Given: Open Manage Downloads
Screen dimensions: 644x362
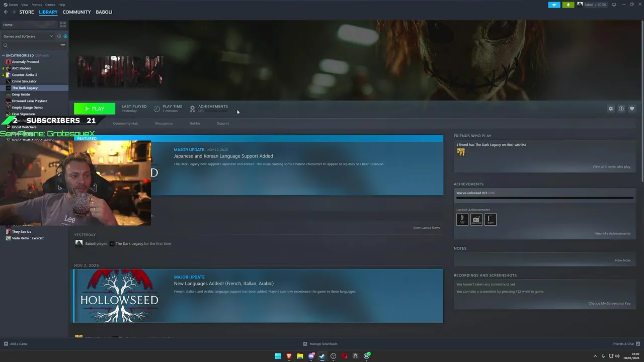Looking at the screenshot, I should pos(320,344).
